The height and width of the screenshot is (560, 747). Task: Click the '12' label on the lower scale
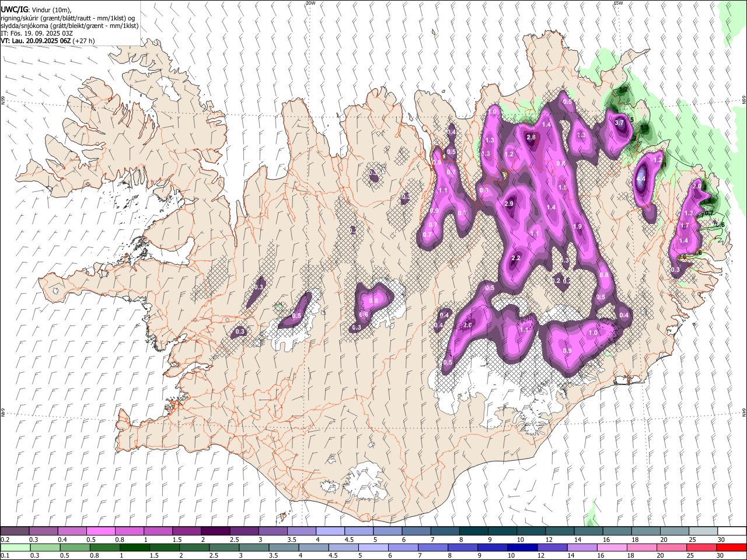pyautogui.click(x=540, y=556)
